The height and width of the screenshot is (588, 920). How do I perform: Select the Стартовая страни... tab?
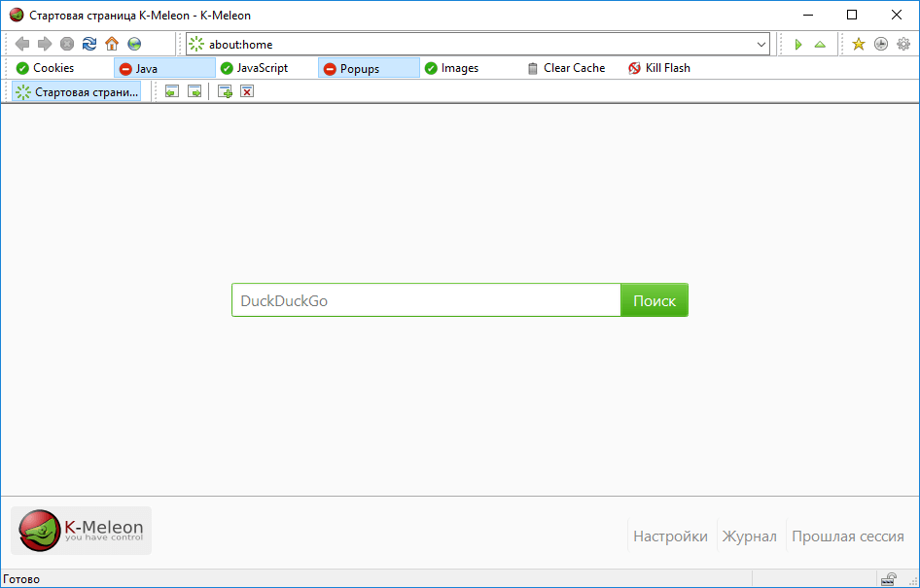tap(76, 92)
